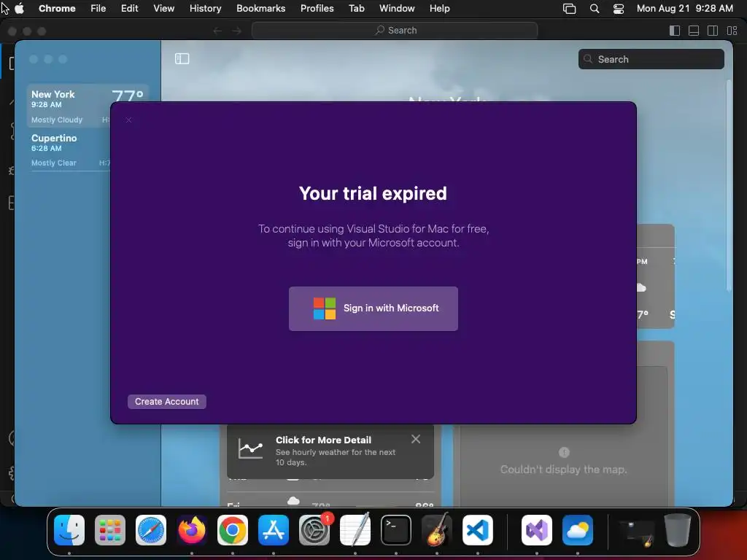The width and height of the screenshot is (747, 560).
Task: Open Launchpad from the Dock
Action: coord(110,530)
